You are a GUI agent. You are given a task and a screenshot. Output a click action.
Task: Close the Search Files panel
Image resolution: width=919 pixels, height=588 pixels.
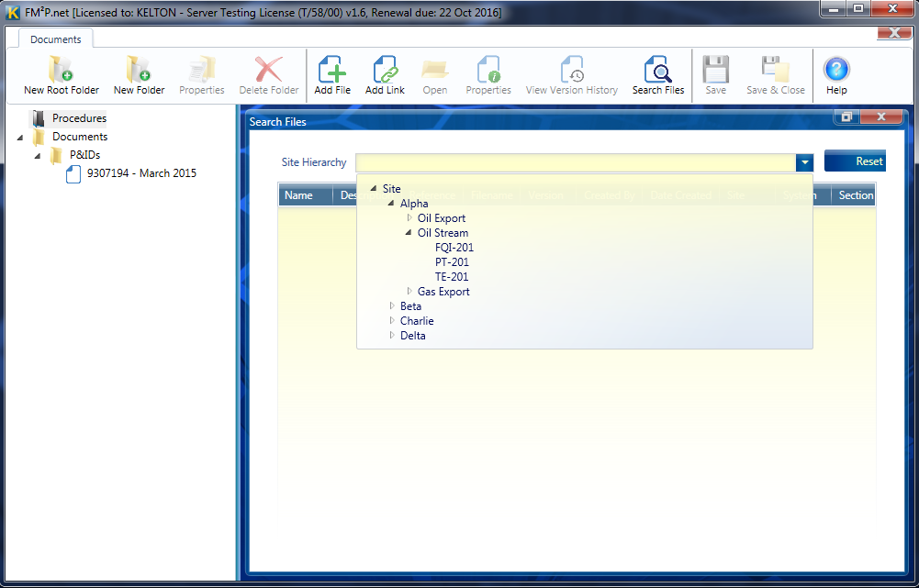click(881, 116)
